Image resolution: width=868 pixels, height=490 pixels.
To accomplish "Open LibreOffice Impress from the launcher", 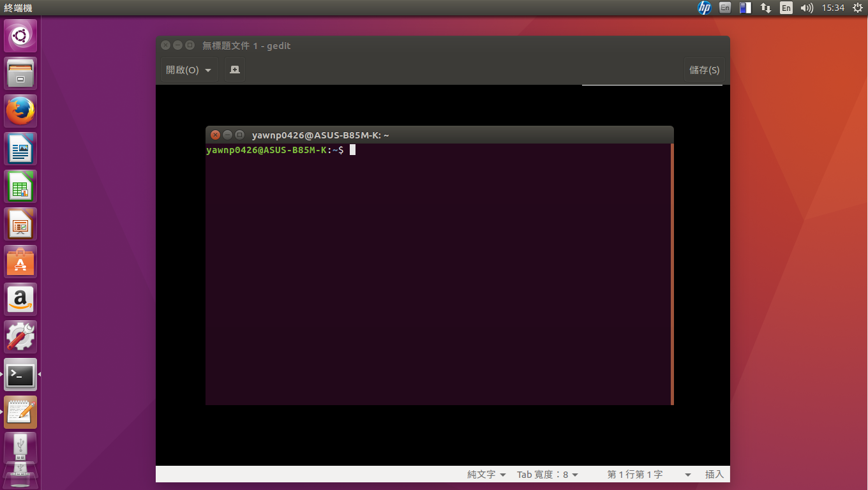I will click(x=20, y=224).
